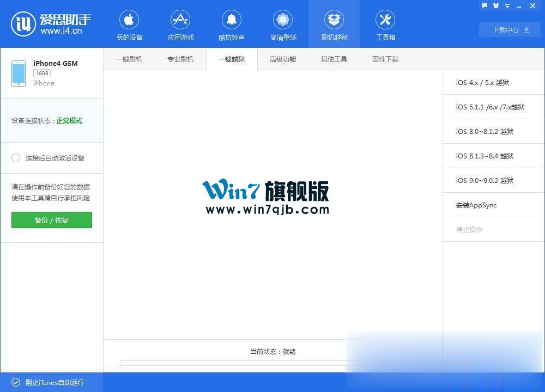Select the 一键越狱 tab

pos(232,59)
